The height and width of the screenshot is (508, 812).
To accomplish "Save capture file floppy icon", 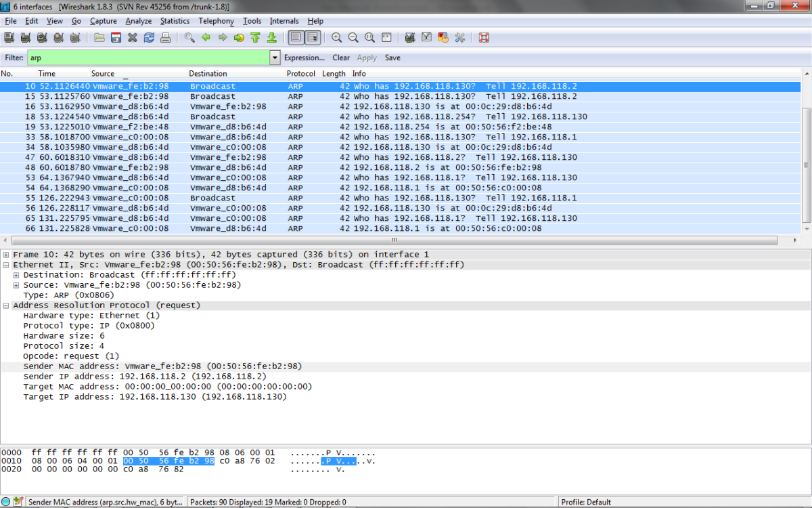I will tap(116, 38).
